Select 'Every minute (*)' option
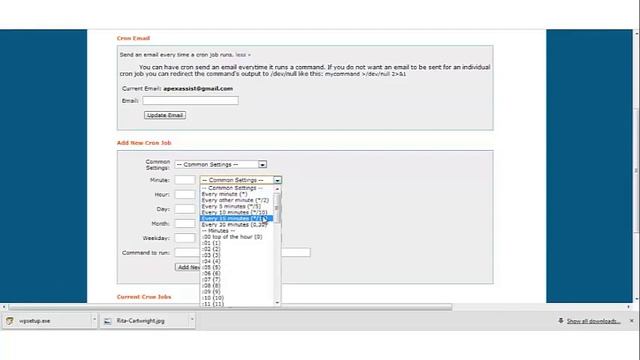The image size is (640, 360). tap(224, 194)
